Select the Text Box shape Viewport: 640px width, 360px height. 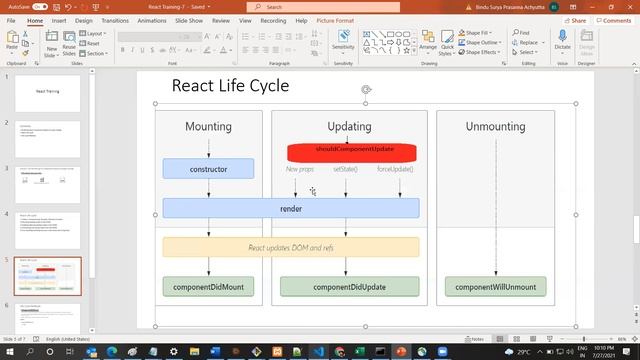click(367, 34)
